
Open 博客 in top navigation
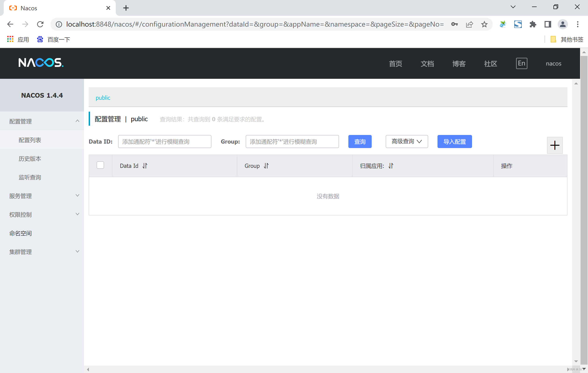tap(459, 64)
